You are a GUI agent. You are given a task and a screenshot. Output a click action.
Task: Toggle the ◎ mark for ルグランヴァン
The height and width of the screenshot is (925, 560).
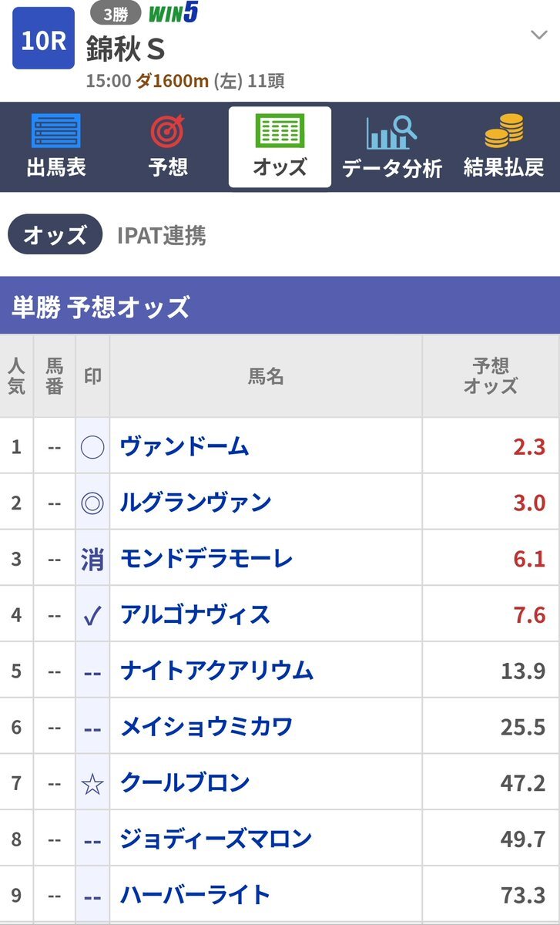(x=92, y=503)
